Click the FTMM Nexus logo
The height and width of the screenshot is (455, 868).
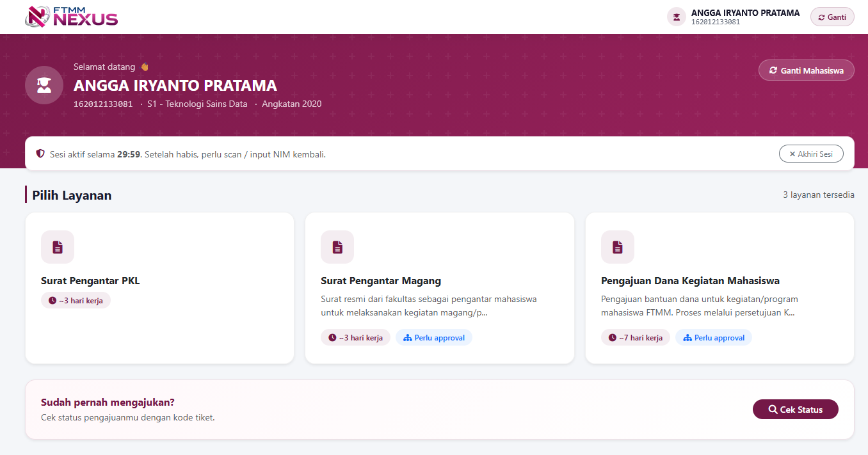71,17
